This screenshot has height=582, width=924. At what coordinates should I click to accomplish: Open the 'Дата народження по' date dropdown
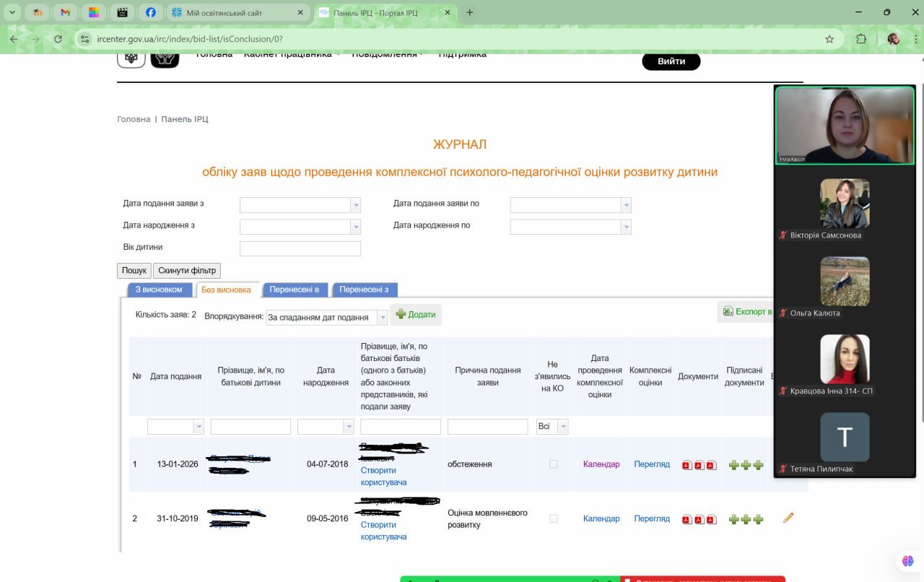click(626, 227)
